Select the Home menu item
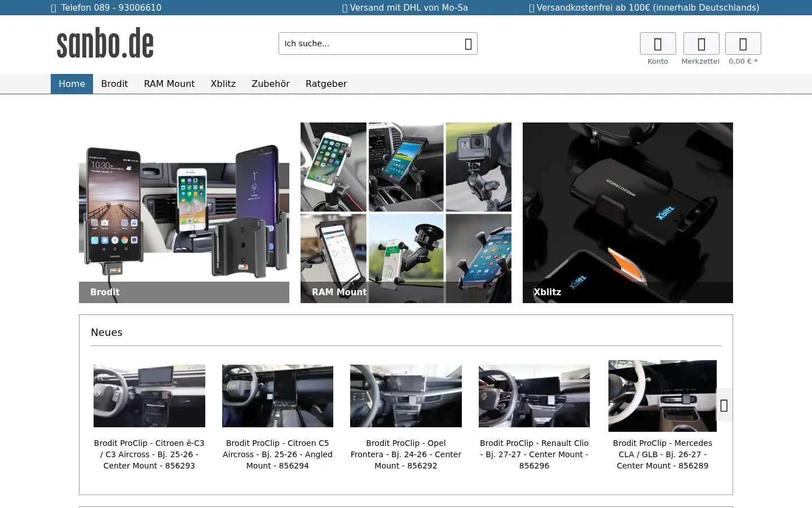Image resolution: width=812 pixels, height=508 pixels. (72, 84)
